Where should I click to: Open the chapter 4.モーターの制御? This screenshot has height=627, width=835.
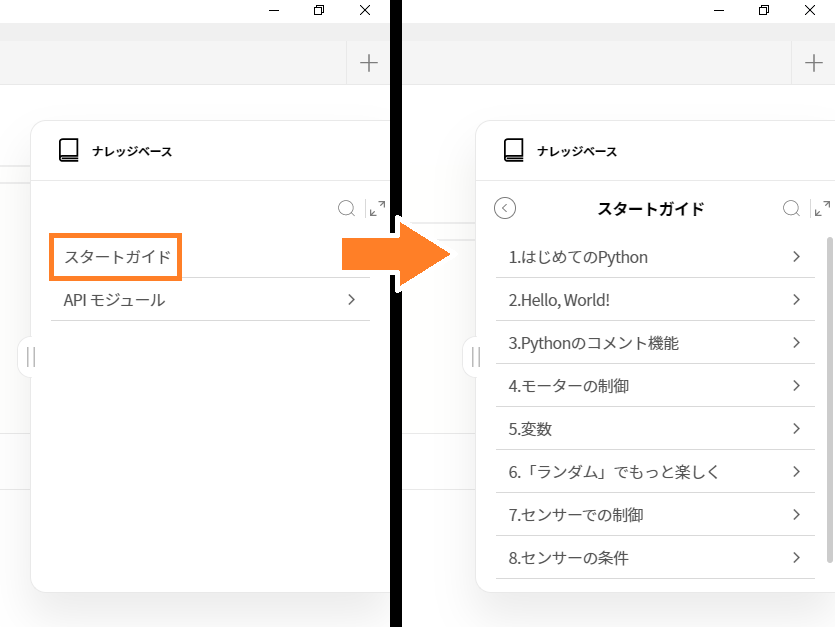point(656,386)
